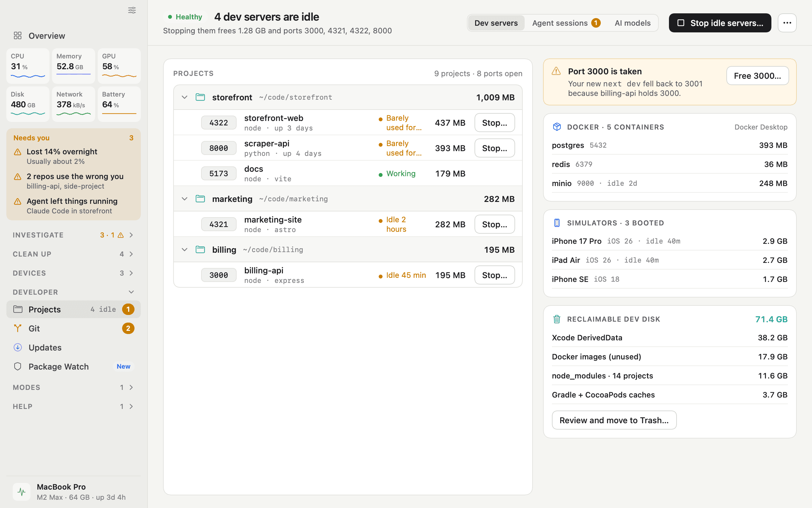Click the Free 3000 button
Image resolution: width=812 pixels, height=508 pixels.
pos(757,76)
